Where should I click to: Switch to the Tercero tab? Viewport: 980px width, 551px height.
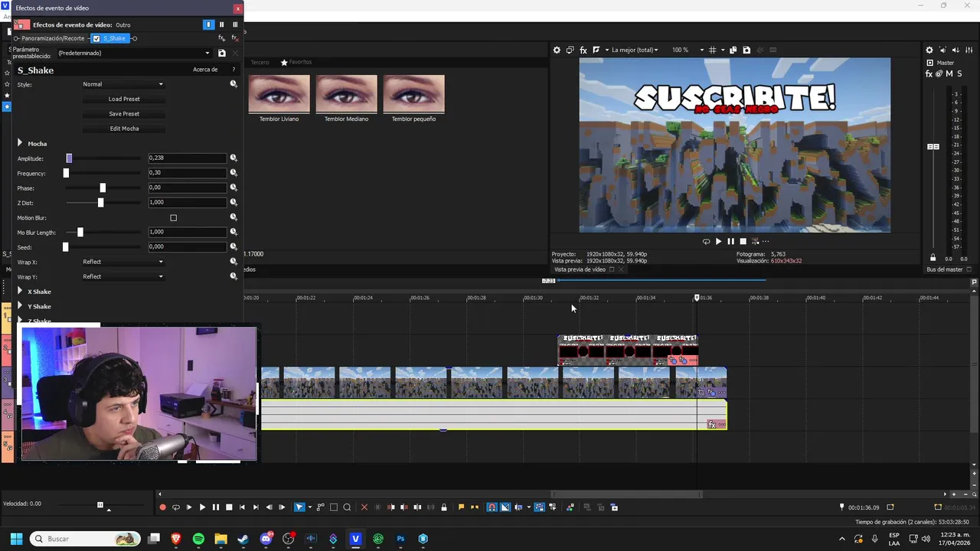click(260, 62)
